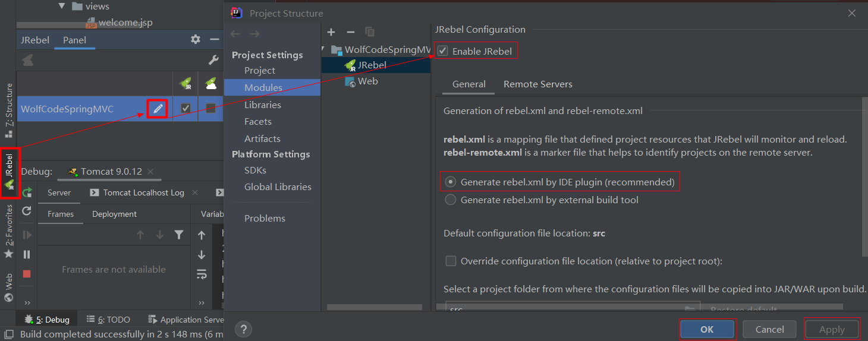Go back in Project Structure dialog
868x341 pixels.
point(235,34)
